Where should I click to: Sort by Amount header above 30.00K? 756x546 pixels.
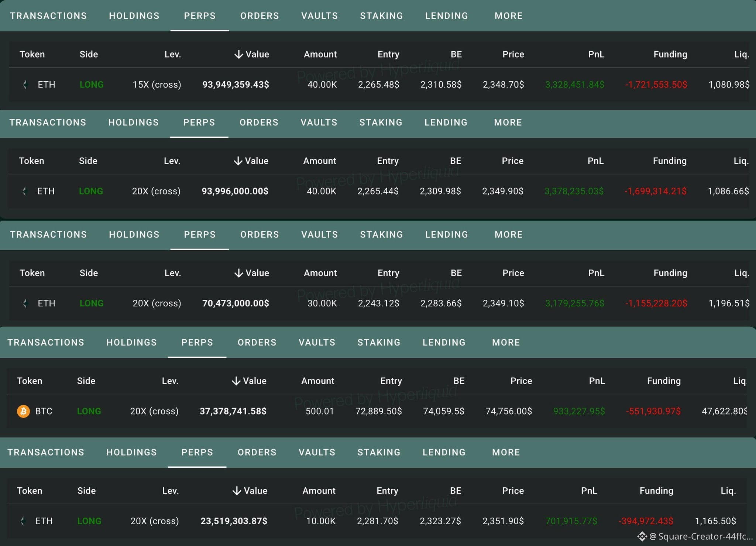320,273
